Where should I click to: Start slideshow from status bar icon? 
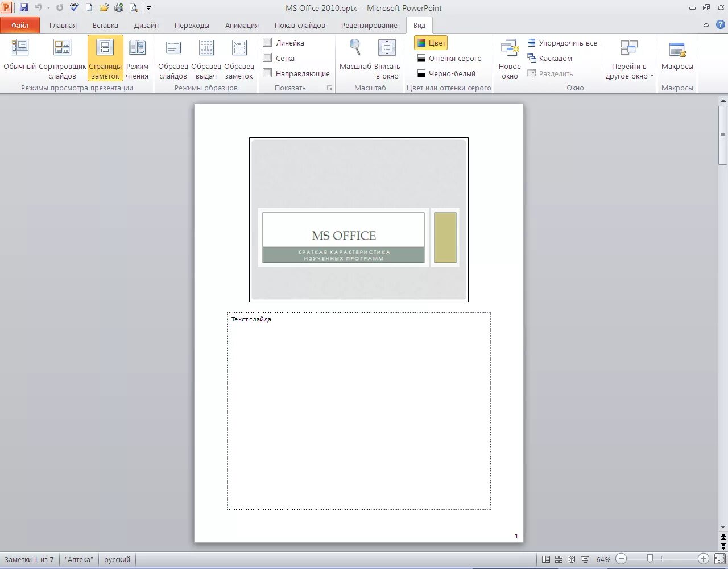click(585, 559)
